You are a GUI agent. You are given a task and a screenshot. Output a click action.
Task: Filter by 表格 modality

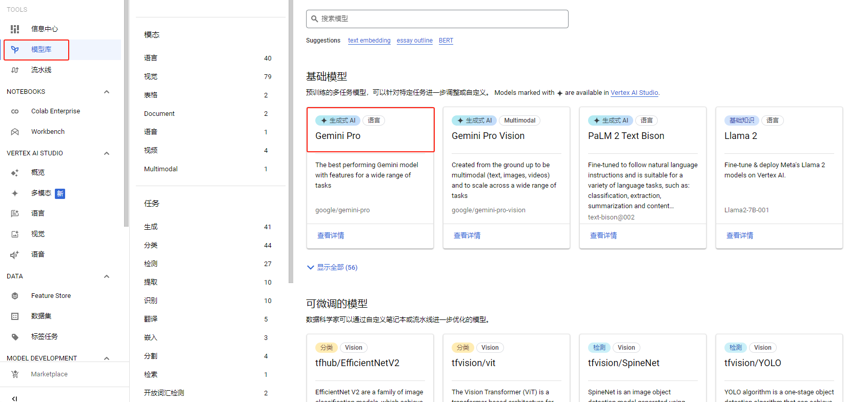tap(208, 95)
